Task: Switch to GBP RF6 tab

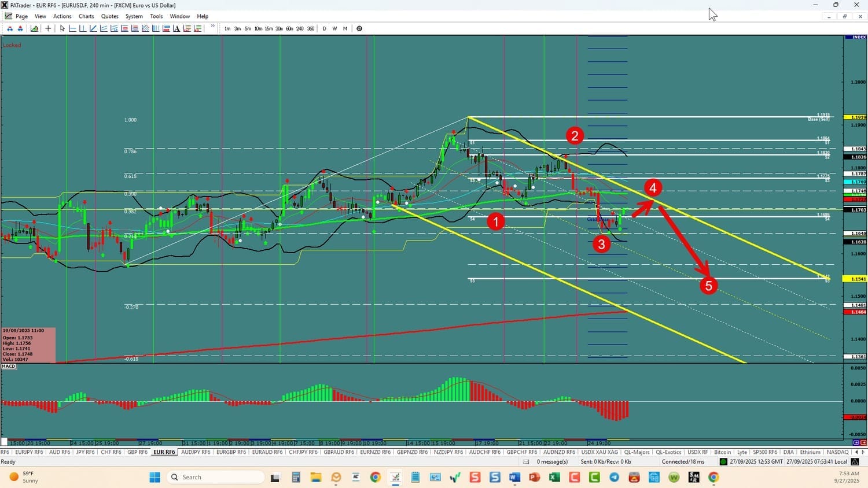Action: click(x=137, y=452)
